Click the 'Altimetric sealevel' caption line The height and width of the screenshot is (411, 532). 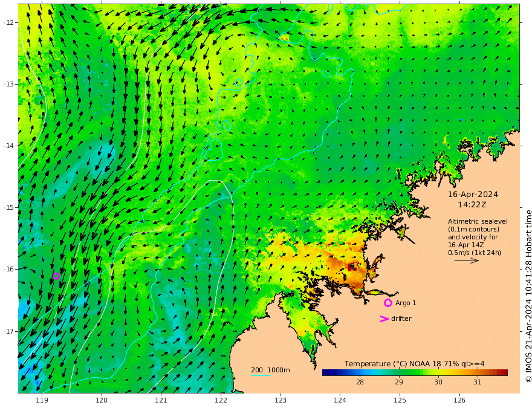click(x=478, y=221)
